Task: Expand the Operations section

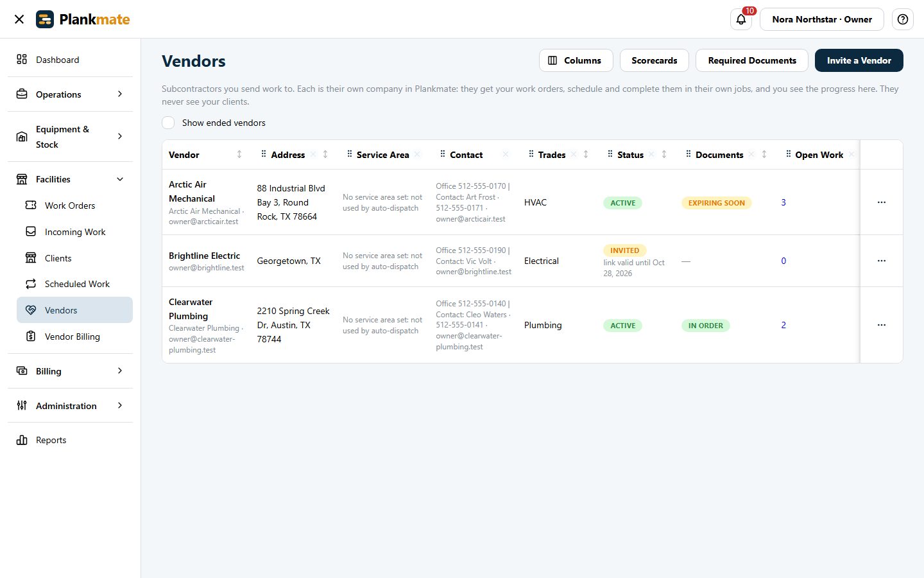Action: point(71,94)
